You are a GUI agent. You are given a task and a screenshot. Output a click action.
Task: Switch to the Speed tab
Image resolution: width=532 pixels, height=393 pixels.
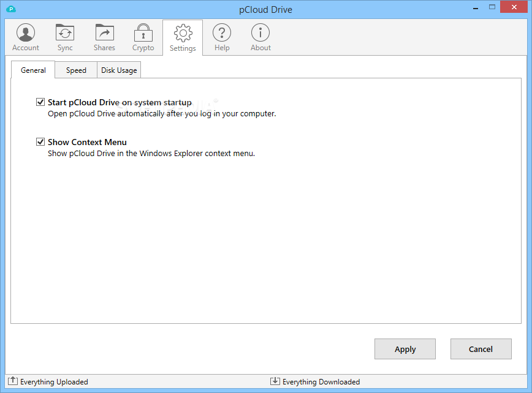(76, 70)
